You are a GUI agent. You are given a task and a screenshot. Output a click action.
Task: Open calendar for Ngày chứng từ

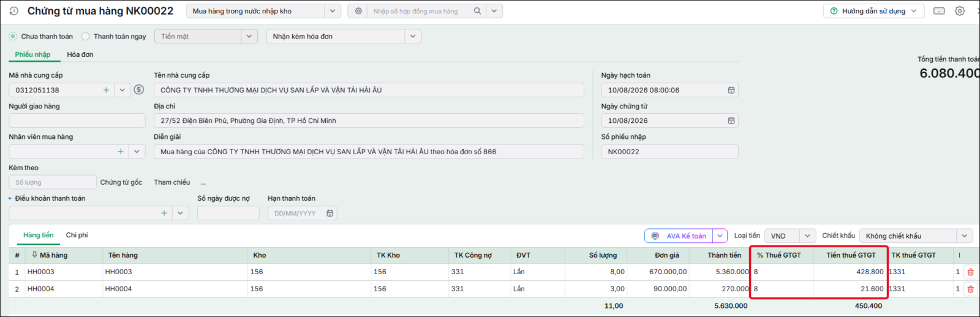coord(731,121)
